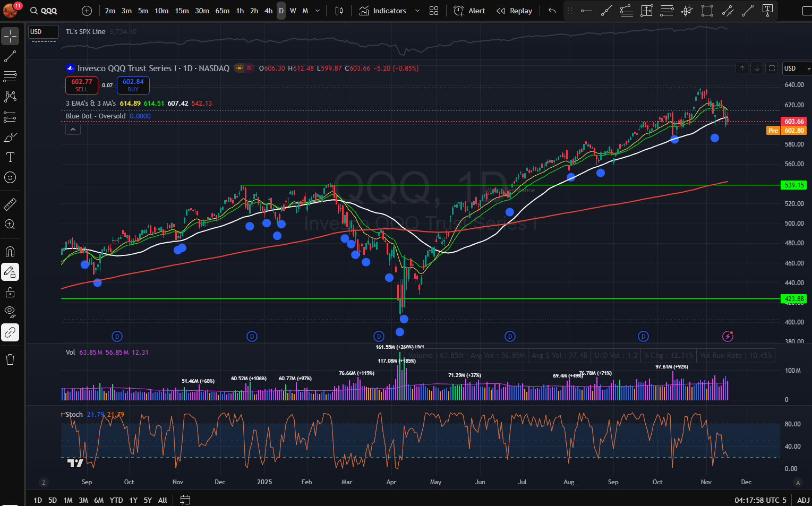Open the candlestick chart type selector
This screenshot has height=506, width=812.
[339, 11]
